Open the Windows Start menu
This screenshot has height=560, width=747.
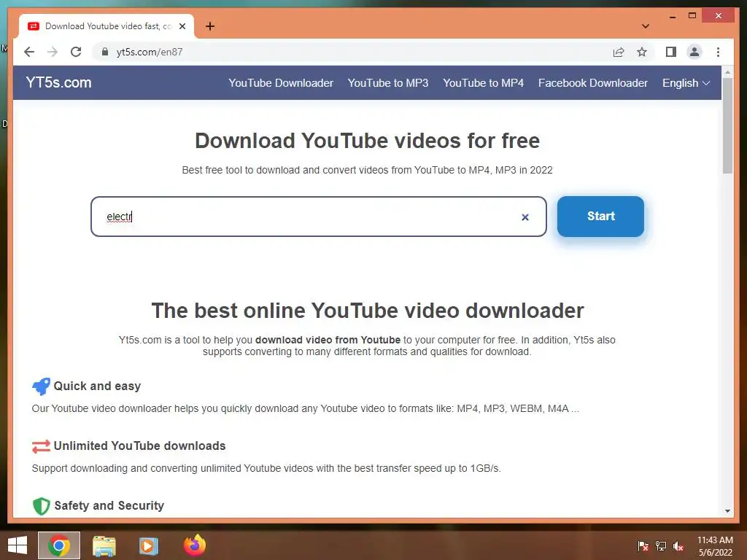tap(18, 545)
